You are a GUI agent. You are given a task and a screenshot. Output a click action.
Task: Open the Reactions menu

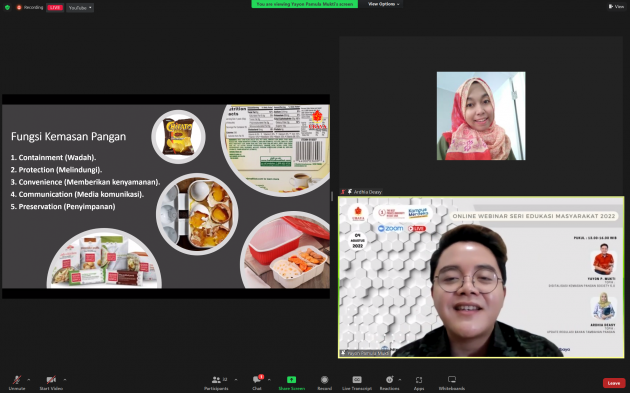(389, 382)
